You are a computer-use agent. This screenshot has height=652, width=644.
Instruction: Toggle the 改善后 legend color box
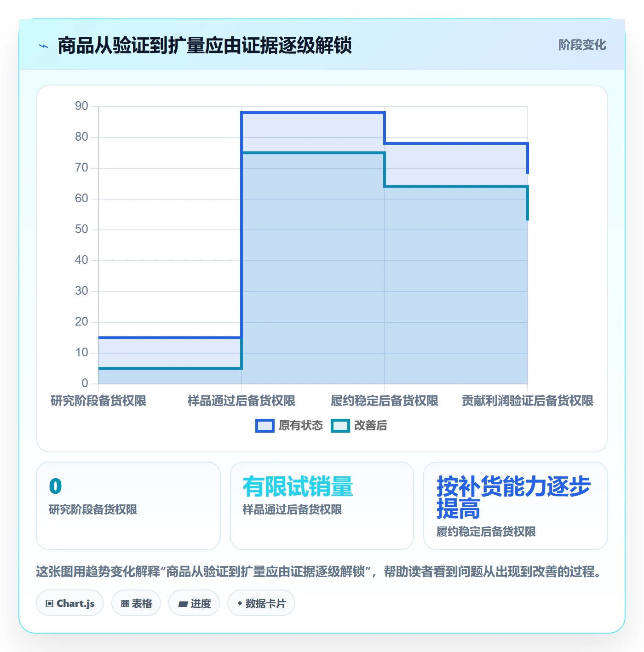[x=340, y=426]
